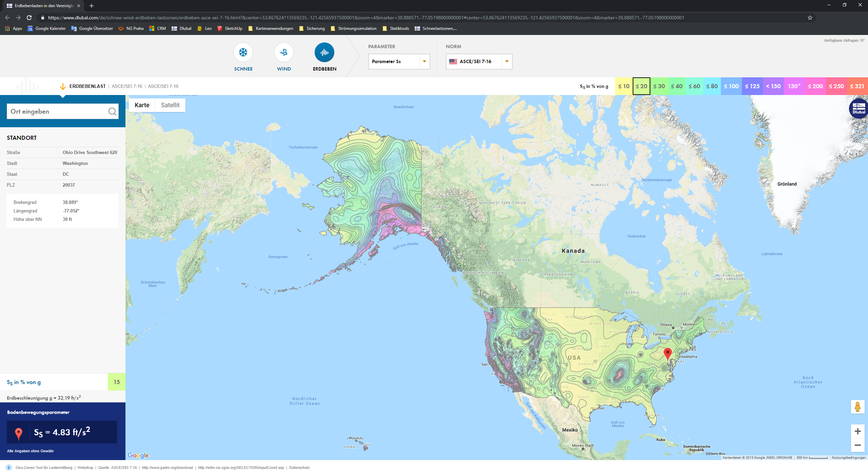Image resolution: width=868 pixels, height=475 pixels.
Task: Switch map to Satellit view
Action: pyautogui.click(x=170, y=105)
